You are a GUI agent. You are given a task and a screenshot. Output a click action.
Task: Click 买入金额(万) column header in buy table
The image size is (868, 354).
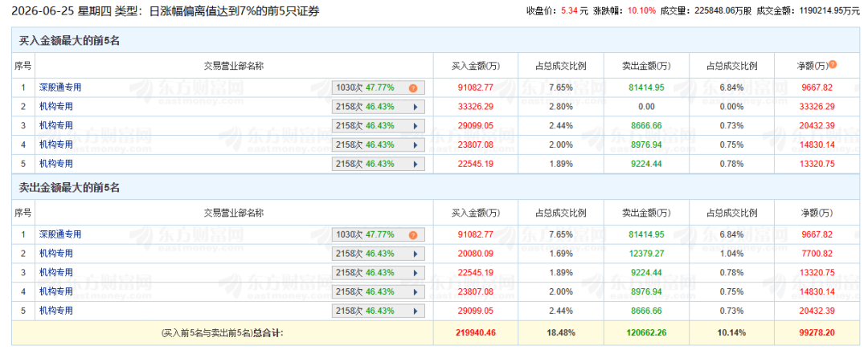pos(476,67)
